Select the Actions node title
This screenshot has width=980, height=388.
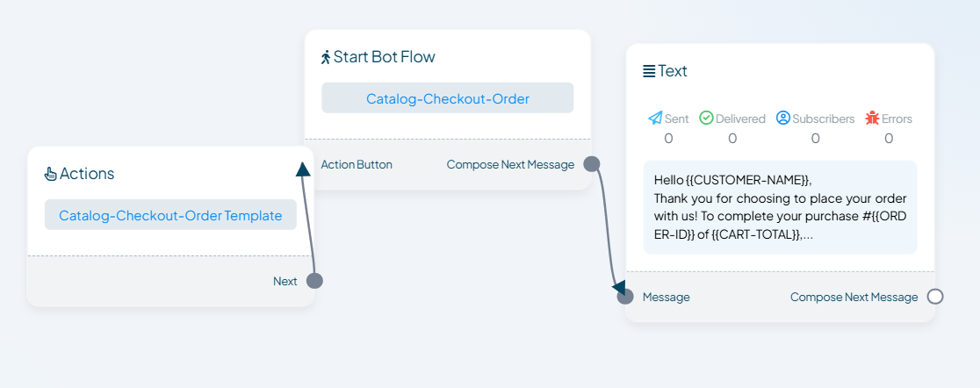(x=87, y=174)
